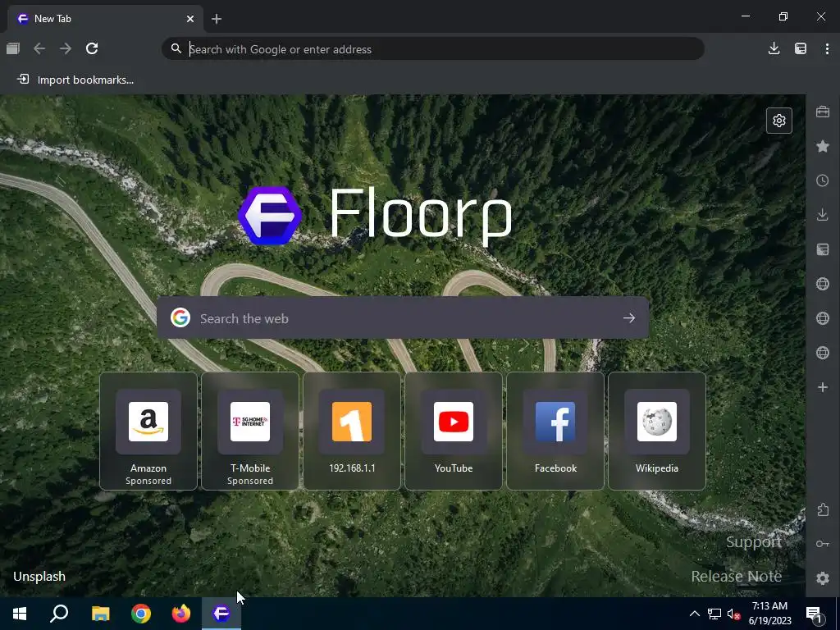The image size is (840, 630).
Task: Open the Windows Start menu
Action: pos(20,614)
